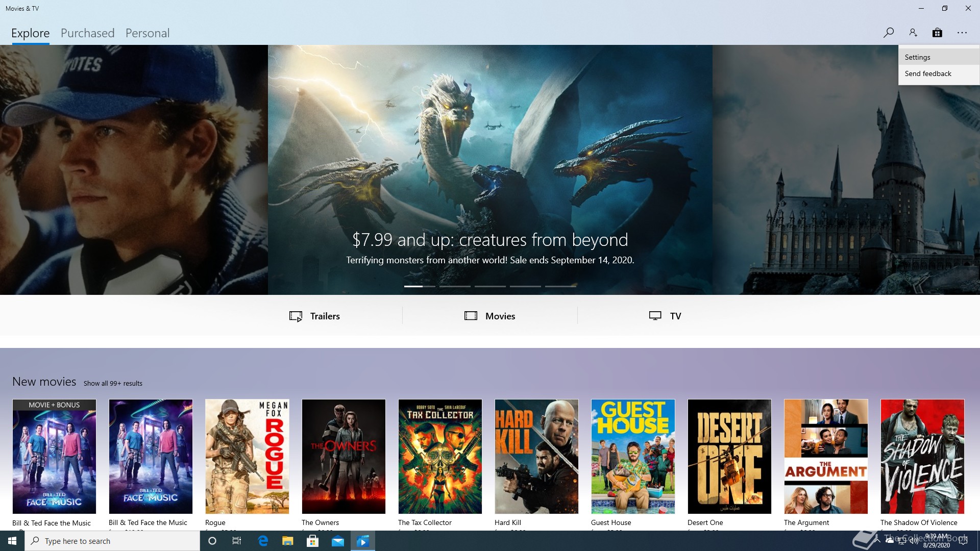Open The Tax Collector poster

point(440,457)
